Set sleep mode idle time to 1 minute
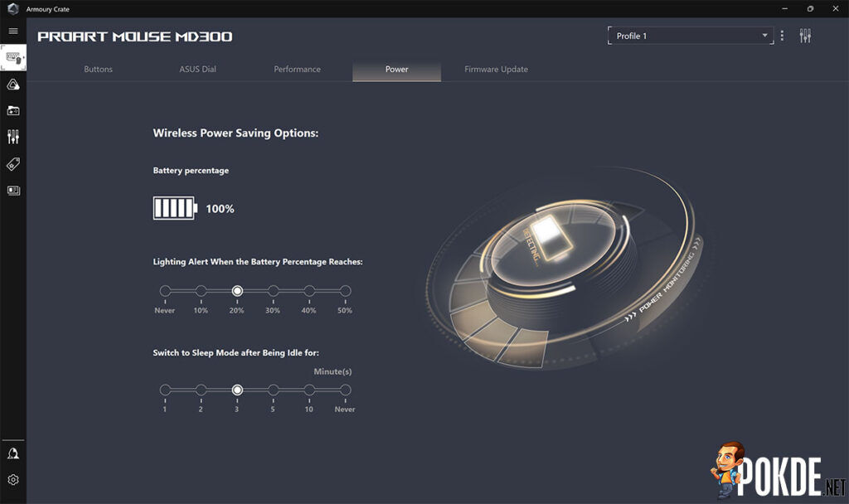849x504 pixels. [x=165, y=390]
